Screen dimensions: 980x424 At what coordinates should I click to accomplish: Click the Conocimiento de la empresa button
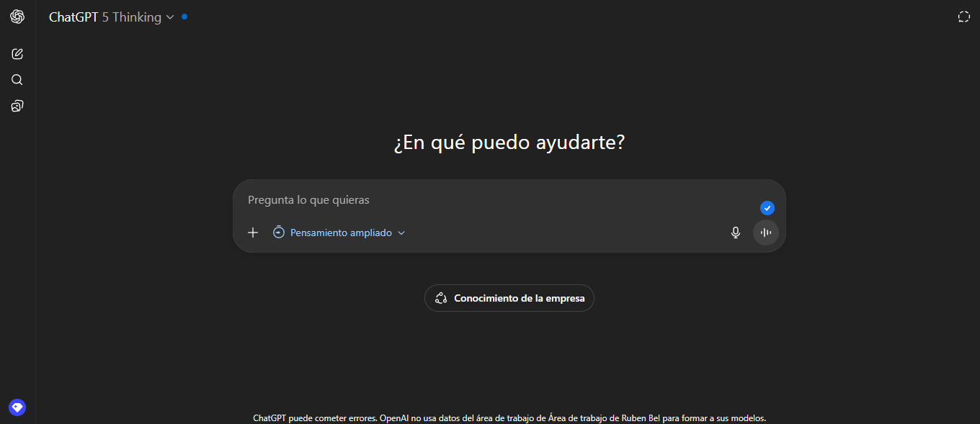tap(509, 298)
